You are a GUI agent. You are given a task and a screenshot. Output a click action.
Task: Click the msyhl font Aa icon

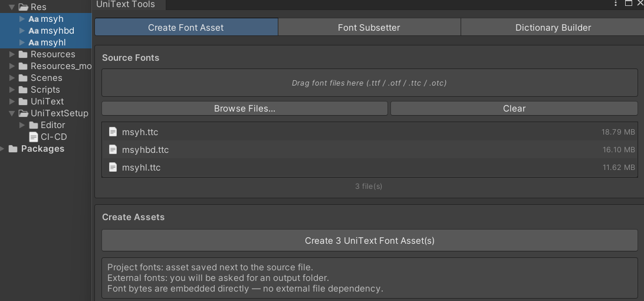(34, 42)
